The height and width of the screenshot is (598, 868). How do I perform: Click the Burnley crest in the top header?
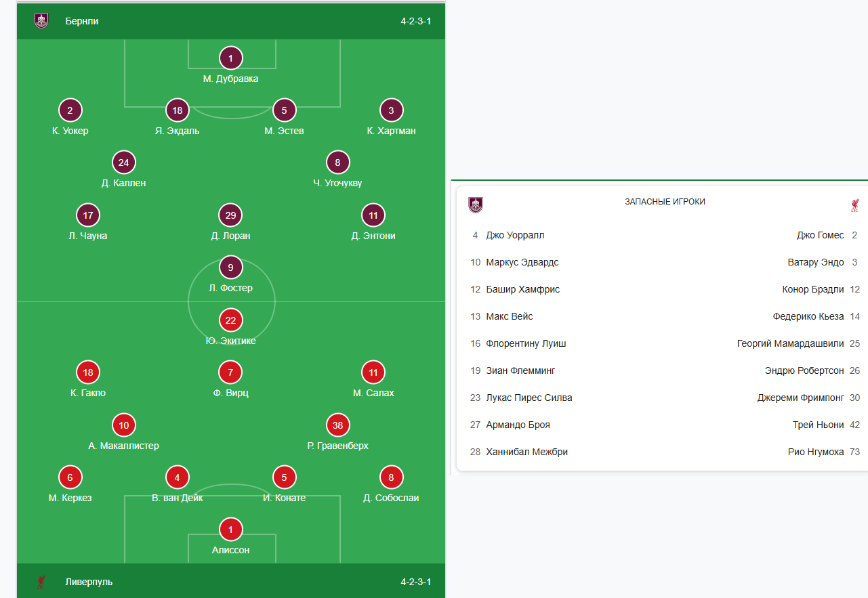(x=41, y=21)
